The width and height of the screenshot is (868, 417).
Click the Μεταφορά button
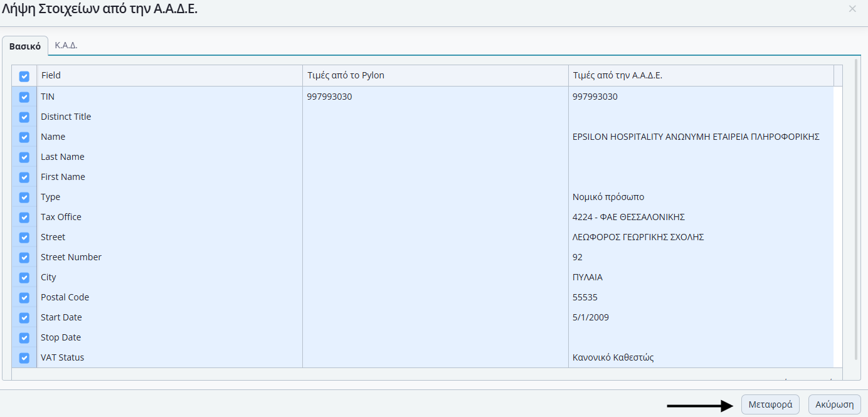coord(770,404)
